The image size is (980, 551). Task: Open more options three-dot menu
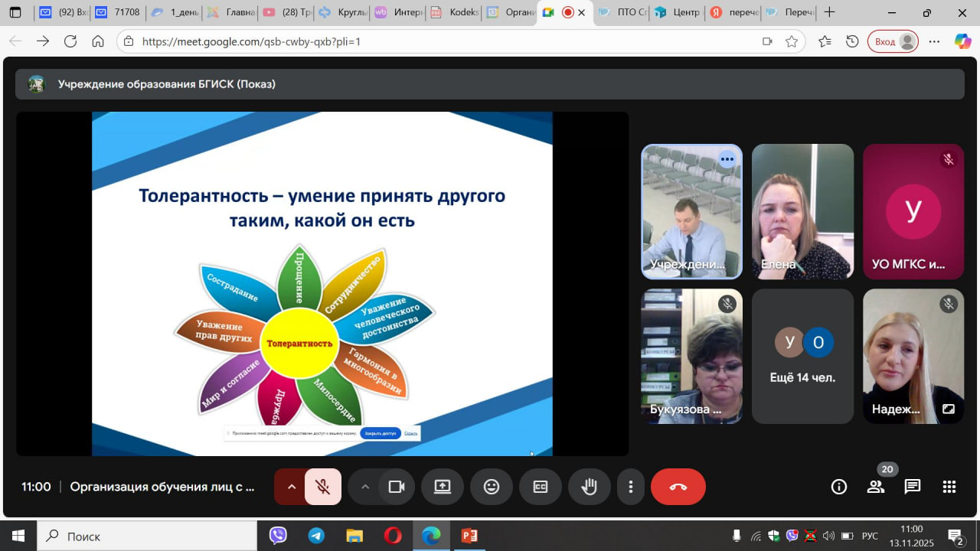(631, 487)
